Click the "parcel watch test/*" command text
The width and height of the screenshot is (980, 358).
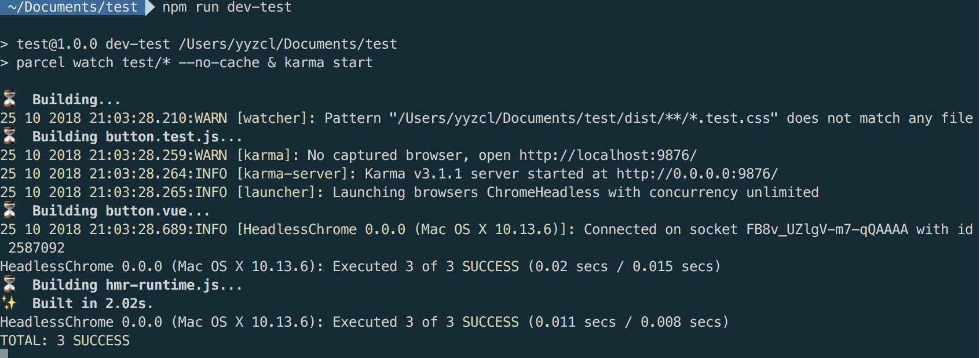click(x=93, y=63)
